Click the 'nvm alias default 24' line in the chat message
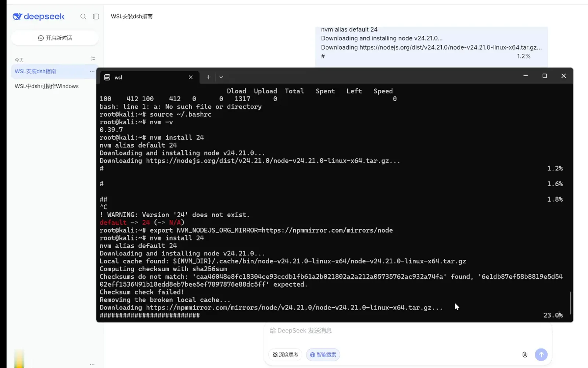Viewport: 588px width, 368px height. point(349,29)
